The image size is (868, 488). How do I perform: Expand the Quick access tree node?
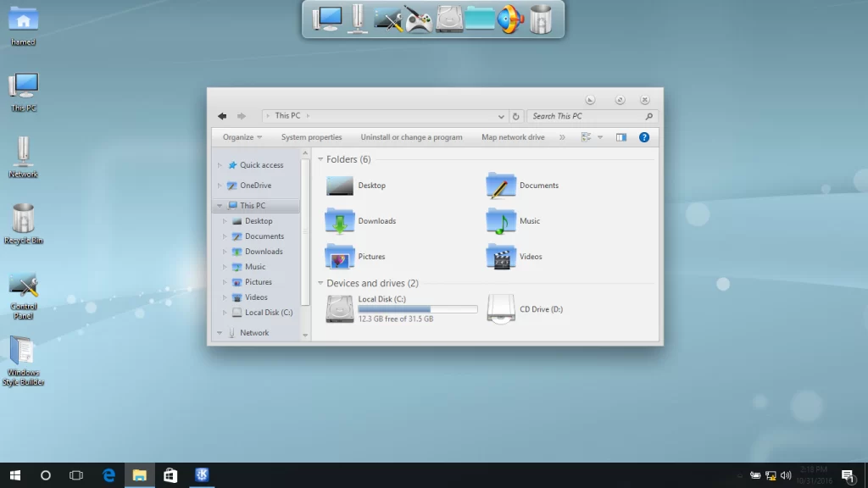pos(220,165)
